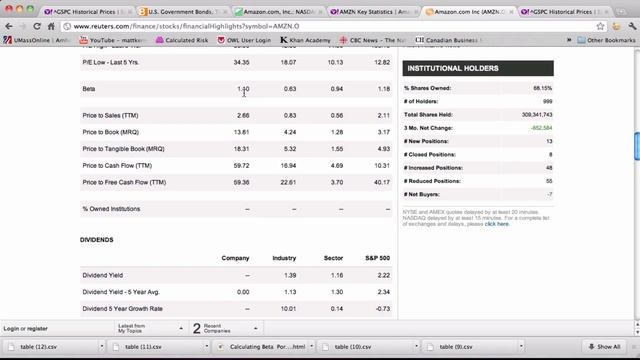640x360 pixels.
Task: Open the OWL User Login bookmark
Action: click(244, 40)
